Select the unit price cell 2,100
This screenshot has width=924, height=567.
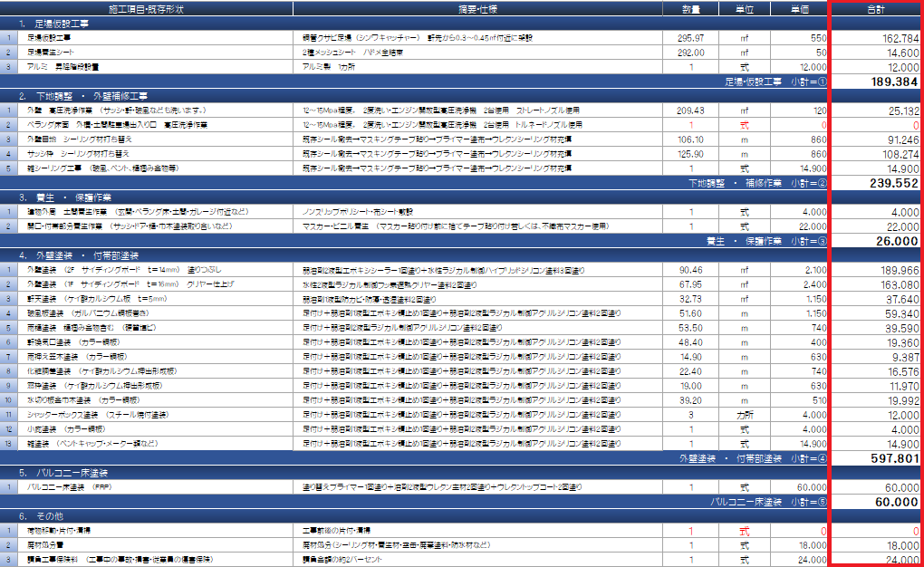(x=799, y=270)
